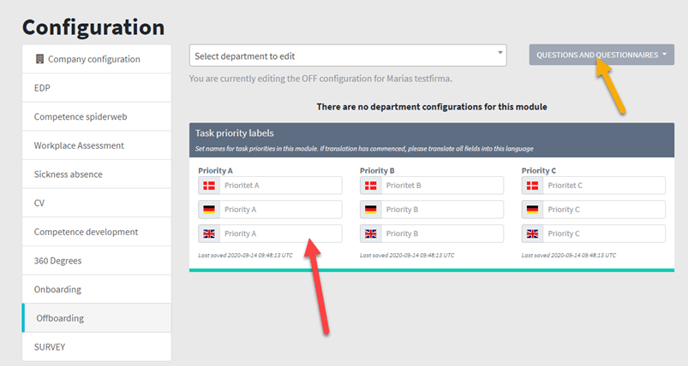This screenshot has width=688, height=366.
Task: Click Danish flag beside Prioritet A
Action: click(x=209, y=186)
